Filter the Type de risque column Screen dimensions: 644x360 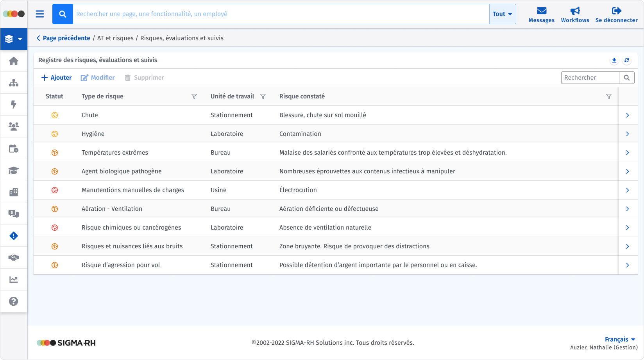click(194, 96)
